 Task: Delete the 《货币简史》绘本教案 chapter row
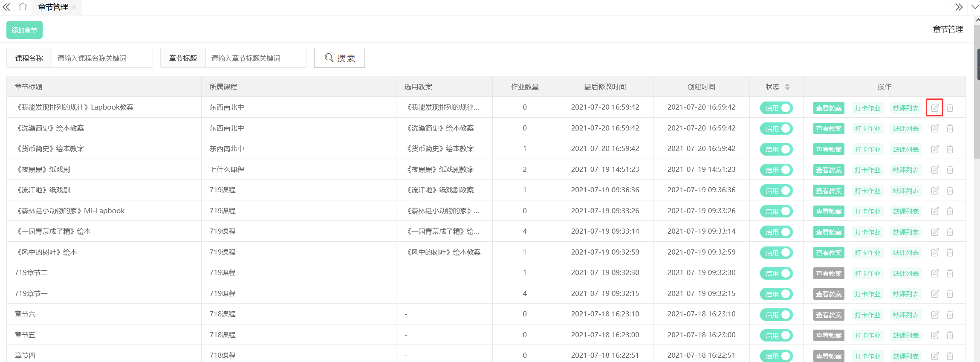click(x=950, y=149)
